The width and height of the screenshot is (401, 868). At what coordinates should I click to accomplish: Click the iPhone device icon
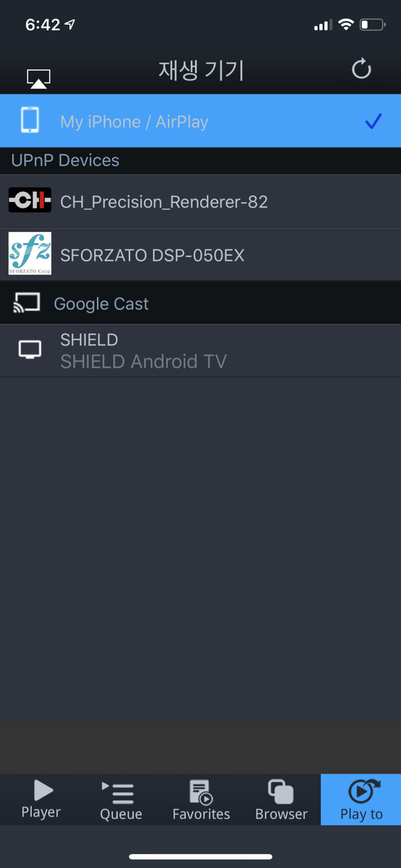(30, 120)
